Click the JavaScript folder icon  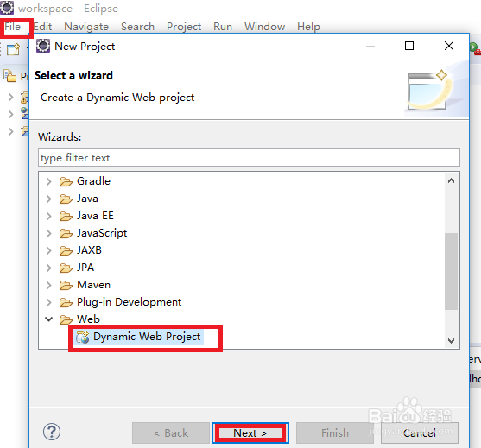point(66,233)
